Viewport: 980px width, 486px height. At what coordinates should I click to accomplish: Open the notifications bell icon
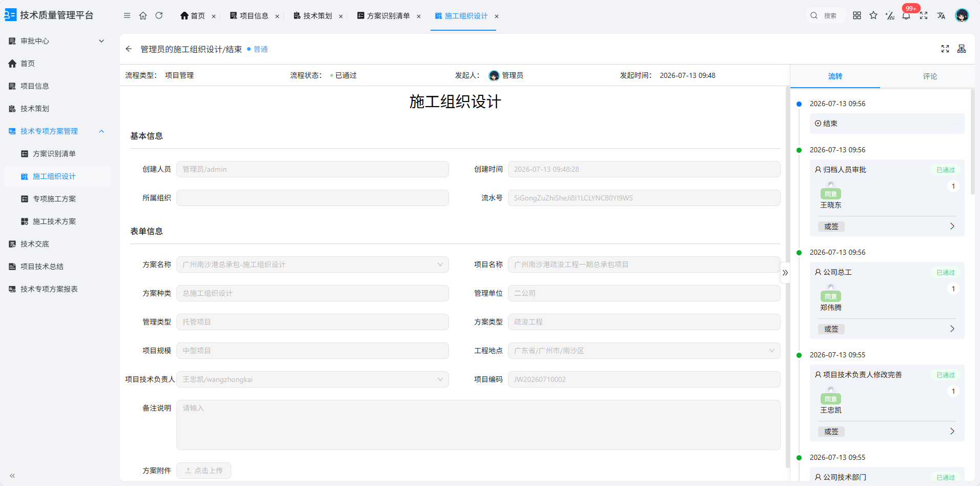(906, 15)
